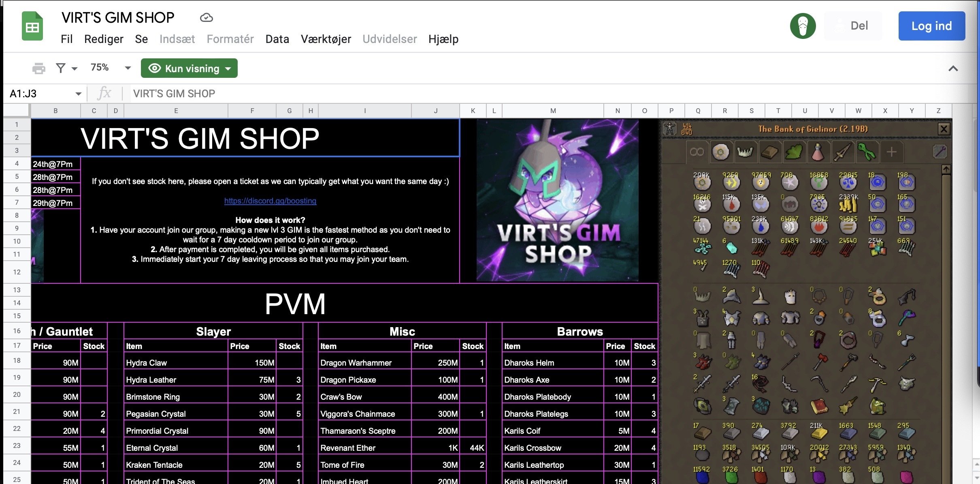Select the 211K gold bar item
This screenshot has height=484, width=980.
(x=819, y=431)
